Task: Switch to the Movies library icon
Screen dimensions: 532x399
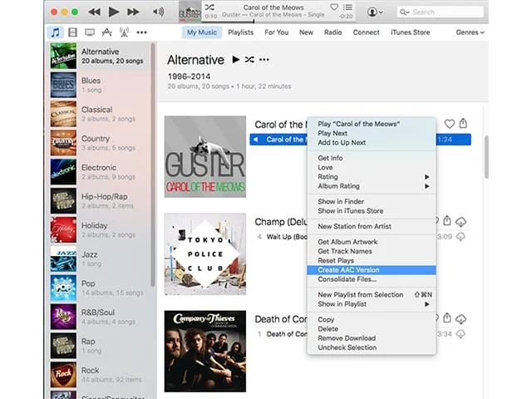Action: [x=72, y=32]
